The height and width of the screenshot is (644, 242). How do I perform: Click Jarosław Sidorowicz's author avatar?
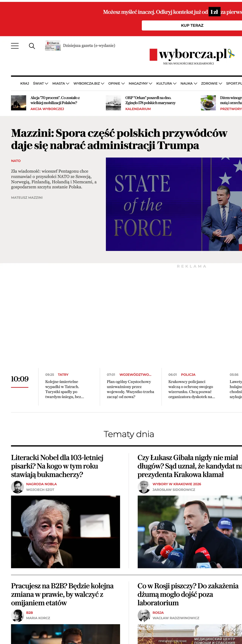(x=144, y=487)
